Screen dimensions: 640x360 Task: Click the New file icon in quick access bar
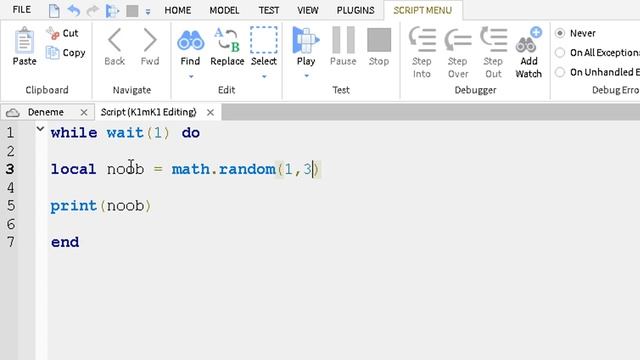point(54,11)
